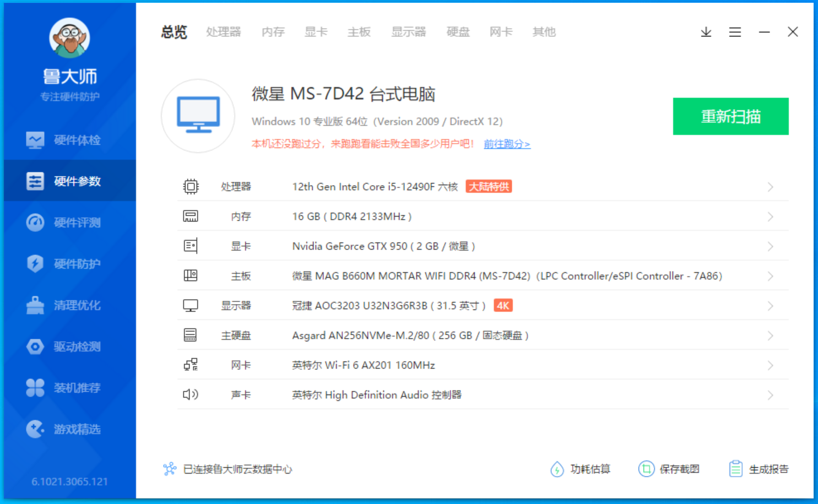
Task: Switch to the 内存 tab
Action: point(273,32)
